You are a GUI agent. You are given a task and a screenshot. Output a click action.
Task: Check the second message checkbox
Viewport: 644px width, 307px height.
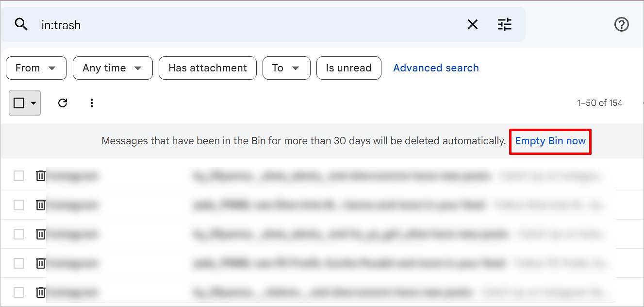coord(18,205)
